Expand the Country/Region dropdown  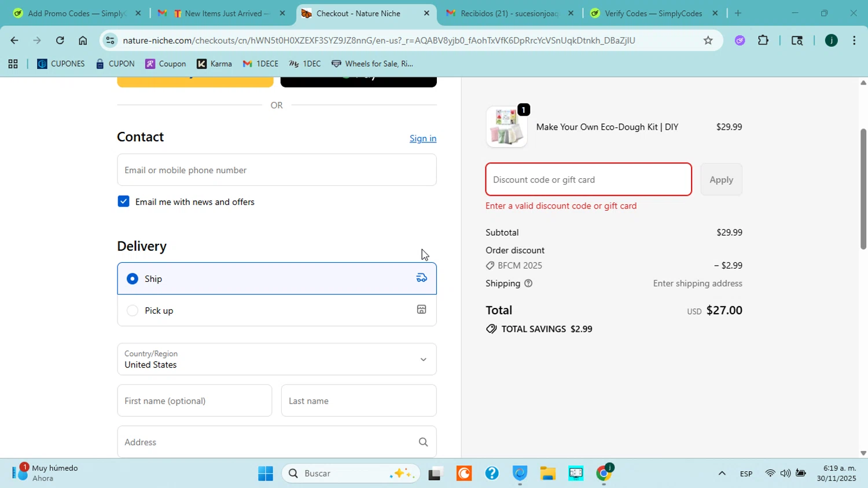coord(277,359)
